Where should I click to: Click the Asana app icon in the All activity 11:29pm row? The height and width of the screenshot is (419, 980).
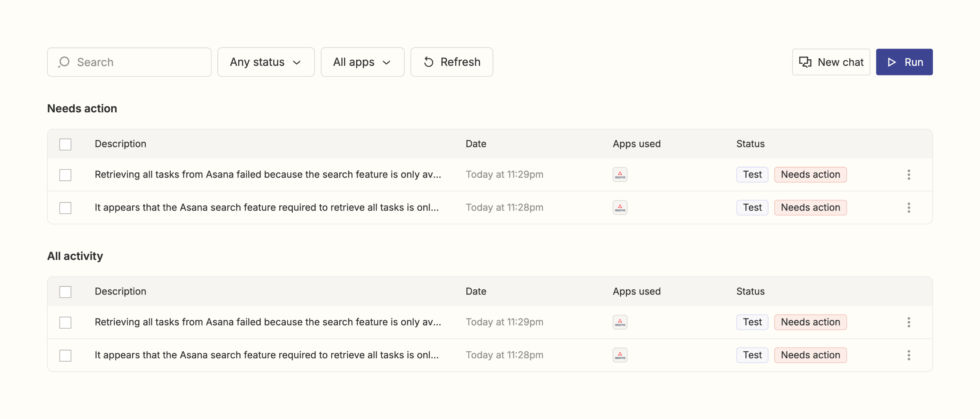click(620, 322)
